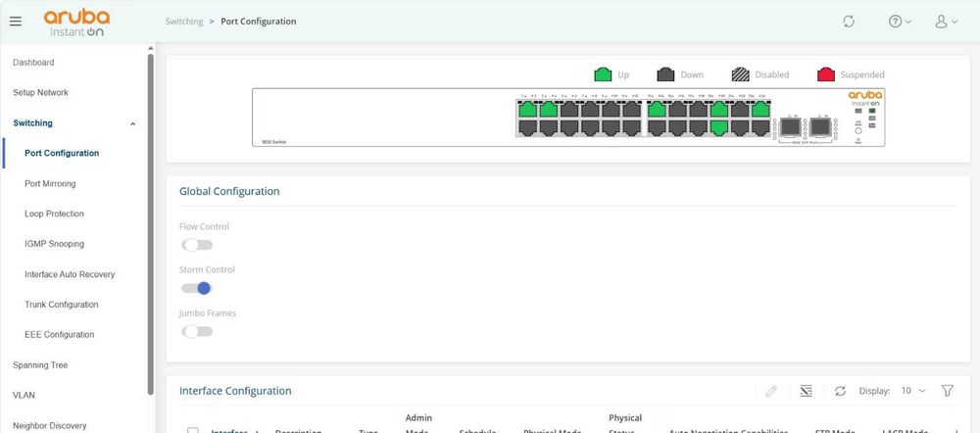Screen dimensions: 980x433
Task: Click the column settings icon beside the pencil
Action: (807, 391)
